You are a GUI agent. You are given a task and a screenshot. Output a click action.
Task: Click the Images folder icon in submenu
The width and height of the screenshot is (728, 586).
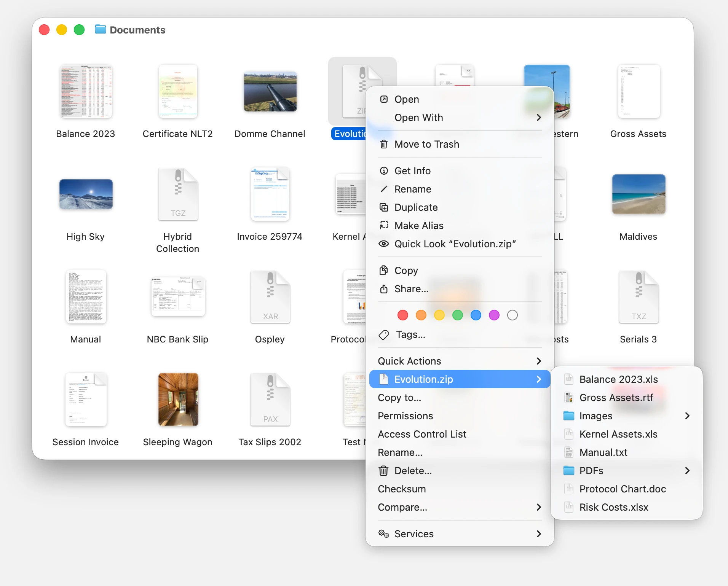click(569, 416)
